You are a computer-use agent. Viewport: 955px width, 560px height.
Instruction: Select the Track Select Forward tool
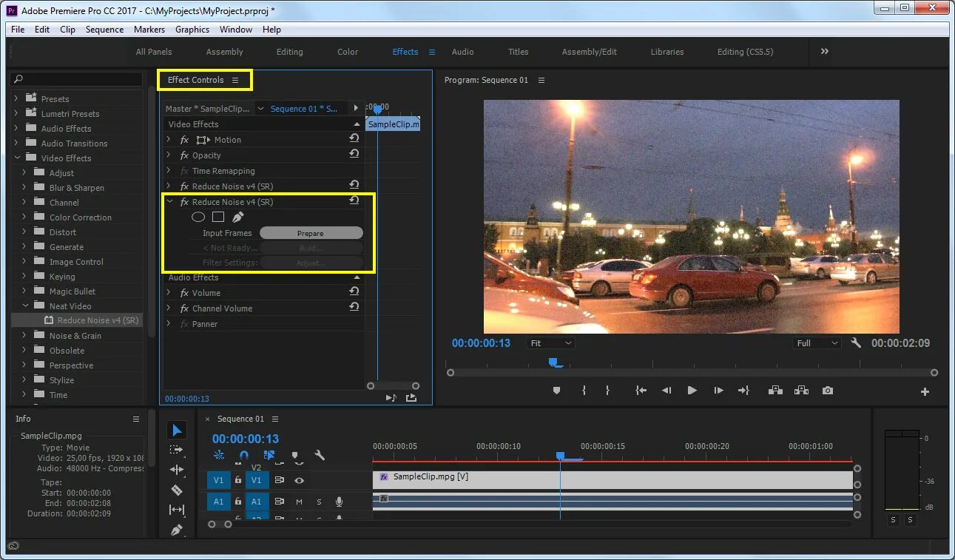pos(177,450)
